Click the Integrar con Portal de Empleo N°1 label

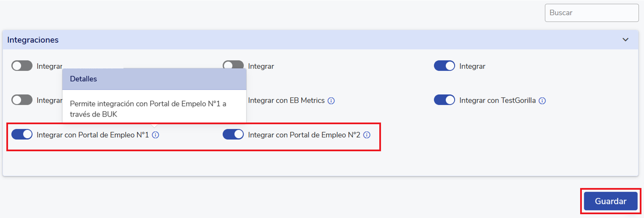pyautogui.click(x=93, y=135)
